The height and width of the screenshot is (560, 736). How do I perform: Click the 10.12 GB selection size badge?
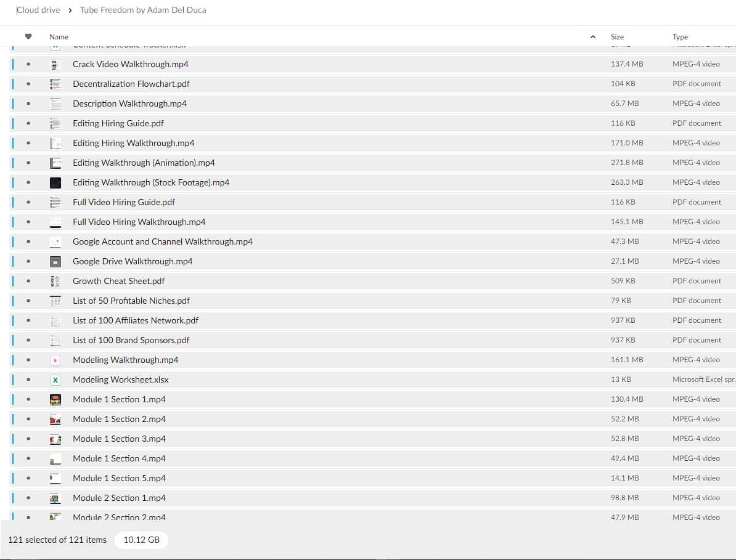(141, 540)
